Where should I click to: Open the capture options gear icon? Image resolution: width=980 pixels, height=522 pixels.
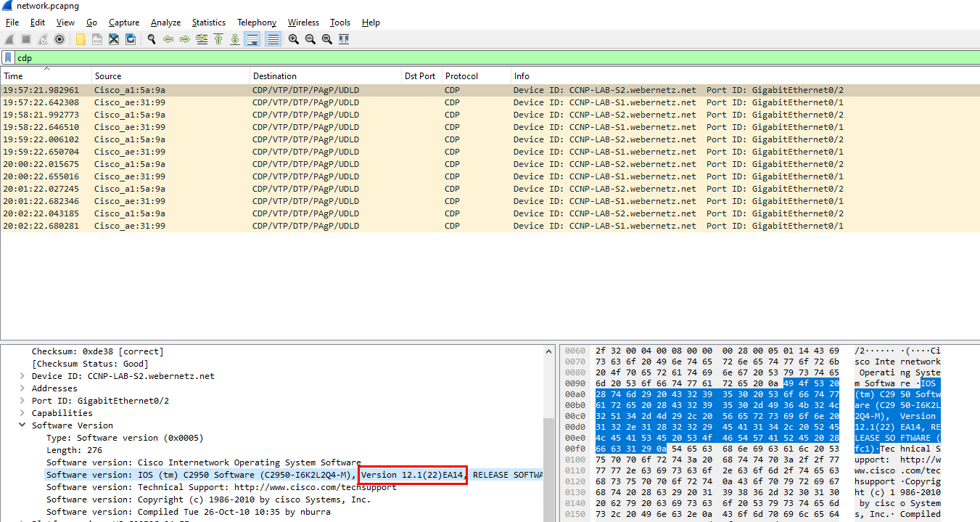[59, 39]
